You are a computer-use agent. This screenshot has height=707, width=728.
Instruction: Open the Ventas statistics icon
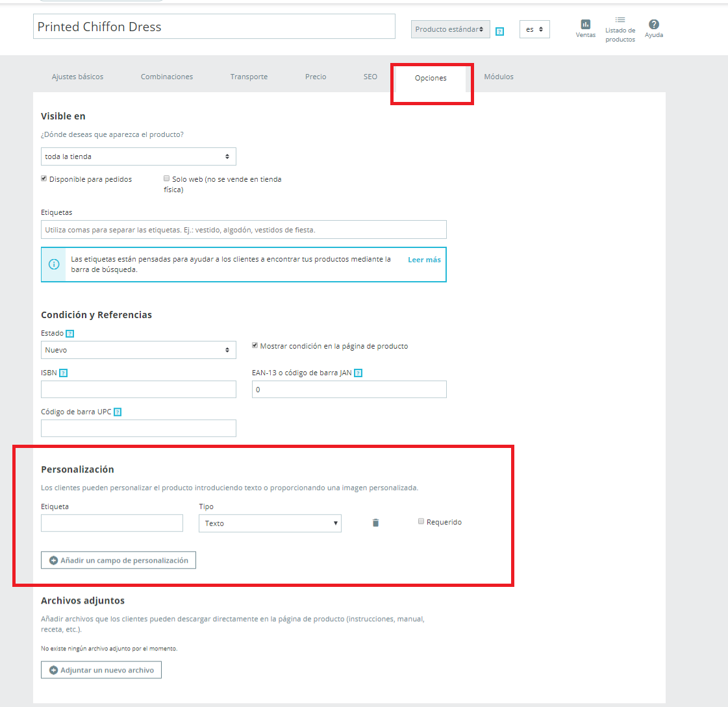pos(586,24)
